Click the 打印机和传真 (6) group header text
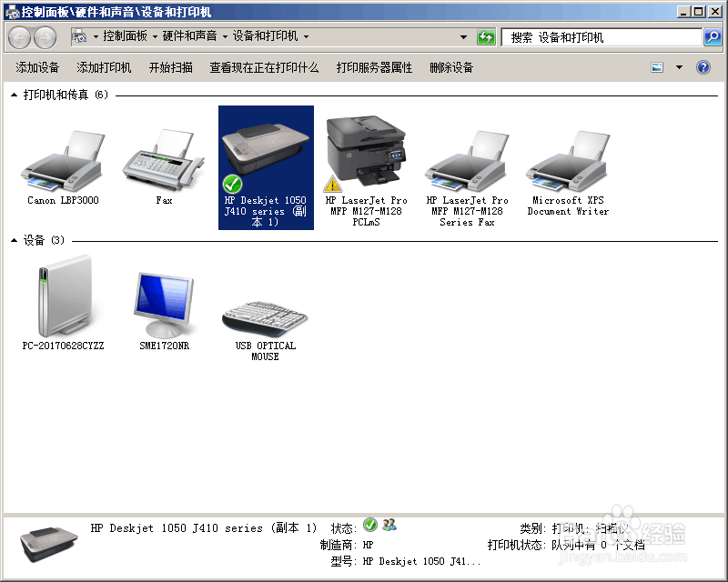The width and height of the screenshot is (728, 582). [66, 95]
